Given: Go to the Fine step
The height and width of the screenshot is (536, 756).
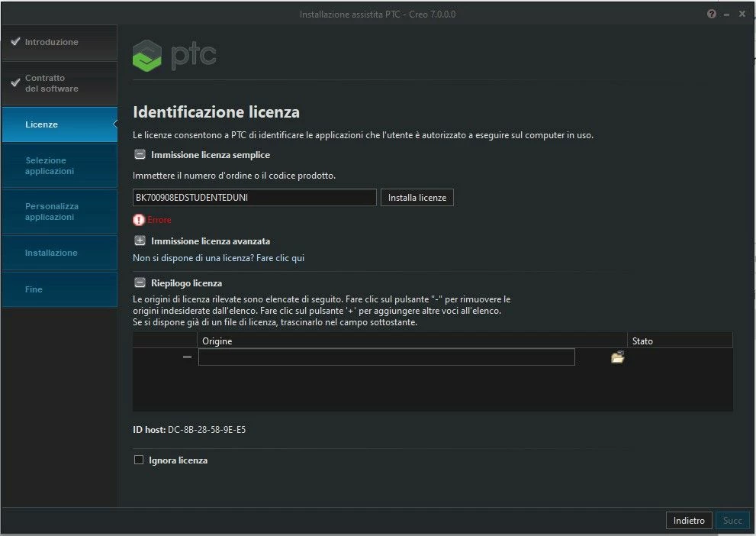Looking at the screenshot, I should (60, 289).
